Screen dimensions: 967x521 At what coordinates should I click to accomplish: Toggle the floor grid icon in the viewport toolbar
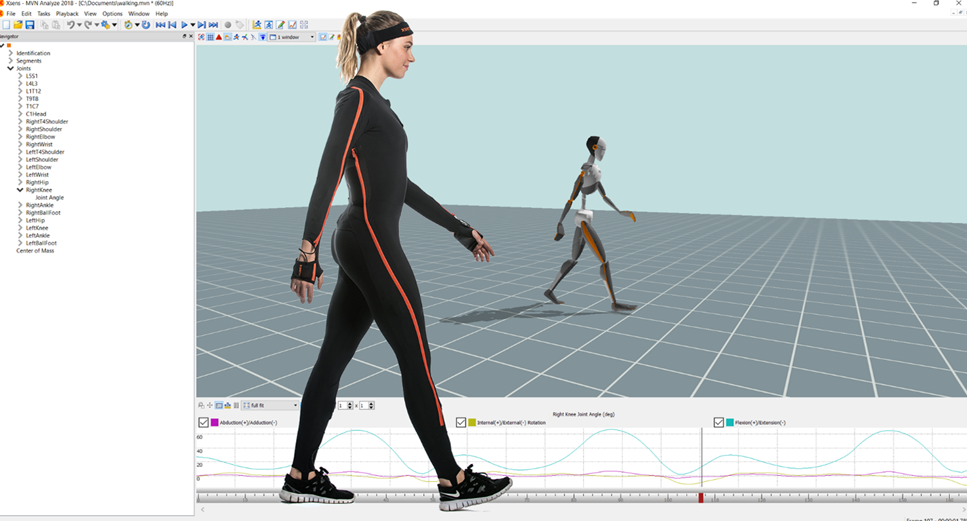coord(210,37)
